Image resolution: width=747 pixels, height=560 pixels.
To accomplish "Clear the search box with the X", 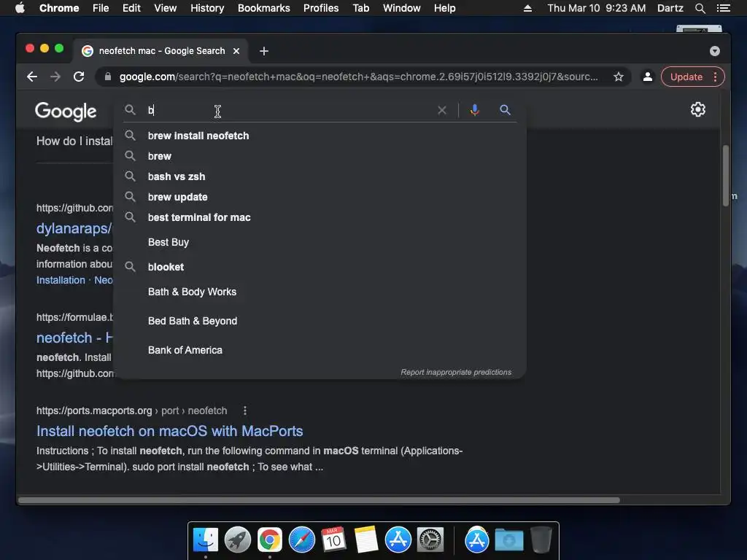I will (442, 110).
